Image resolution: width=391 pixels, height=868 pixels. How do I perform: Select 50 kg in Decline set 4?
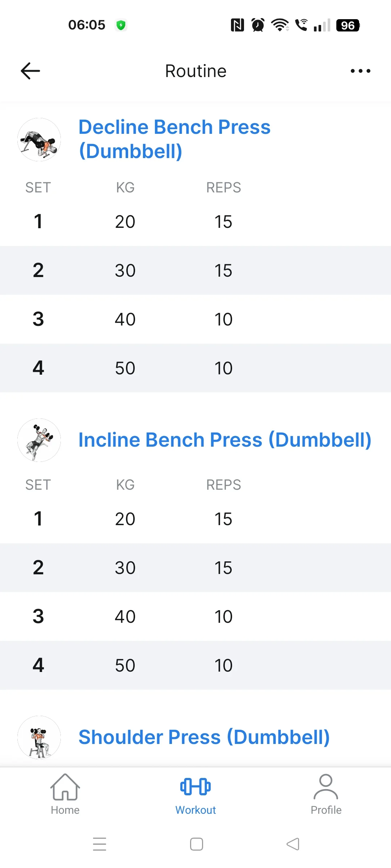click(x=125, y=368)
